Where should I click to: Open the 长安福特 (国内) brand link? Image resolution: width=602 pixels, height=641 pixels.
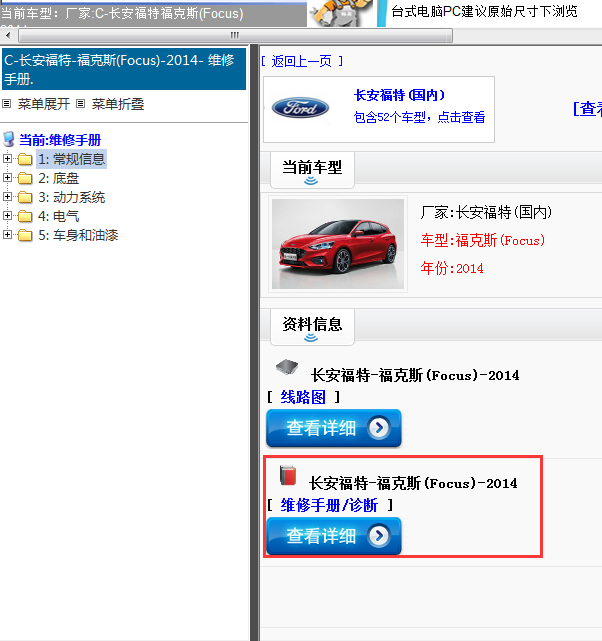[399, 95]
